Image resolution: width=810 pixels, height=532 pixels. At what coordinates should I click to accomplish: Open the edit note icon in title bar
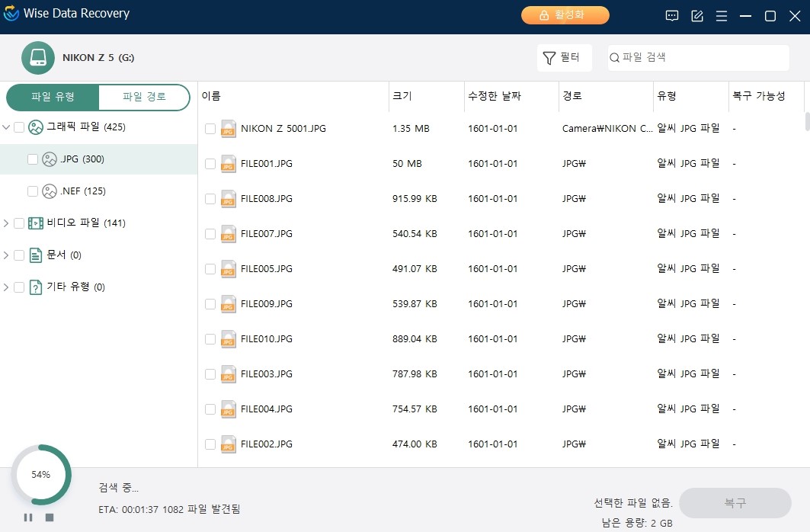coord(696,15)
